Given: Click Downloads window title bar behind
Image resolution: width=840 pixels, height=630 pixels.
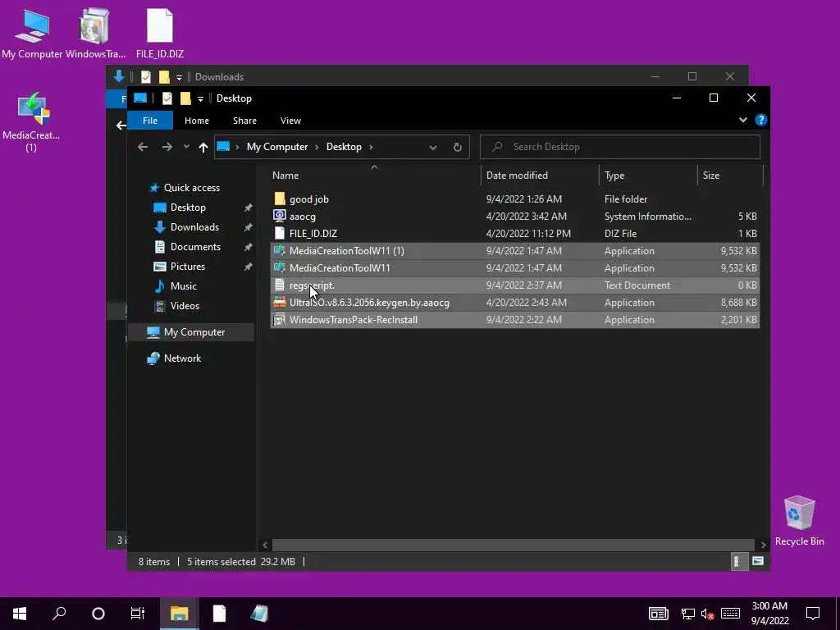Looking at the screenshot, I should 427,76.
